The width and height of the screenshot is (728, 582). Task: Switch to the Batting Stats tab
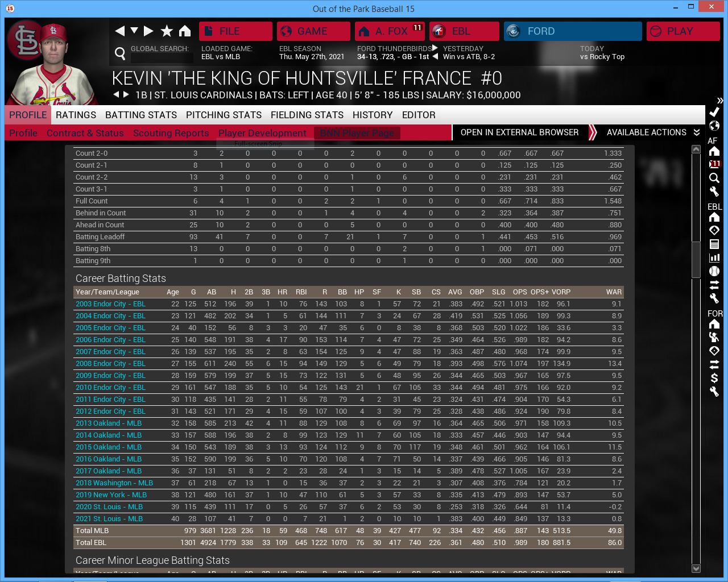pyautogui.click(x=141, y=115)
